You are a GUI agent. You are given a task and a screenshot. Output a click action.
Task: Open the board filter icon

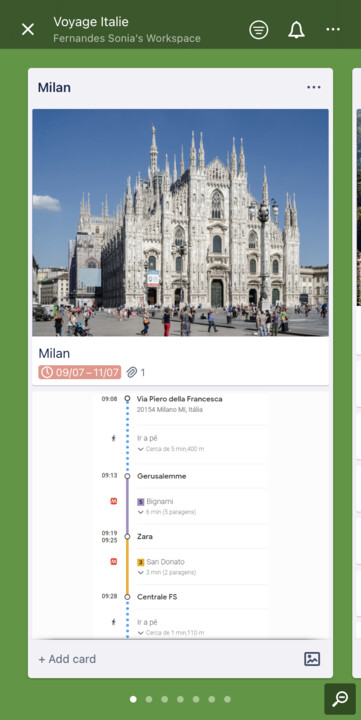pyautogui.click(x=259, y=30)
